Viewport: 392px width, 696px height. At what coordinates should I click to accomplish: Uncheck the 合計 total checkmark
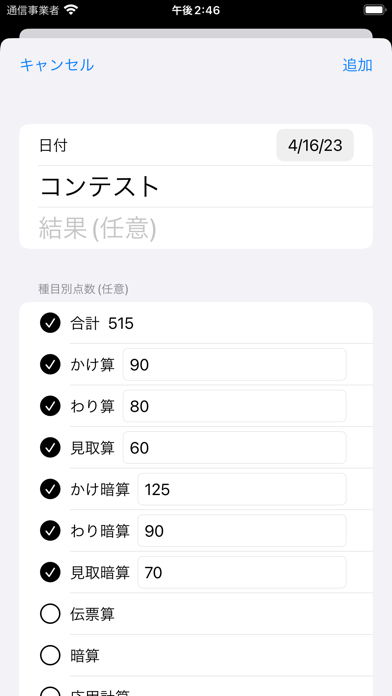tap(50, 323)
